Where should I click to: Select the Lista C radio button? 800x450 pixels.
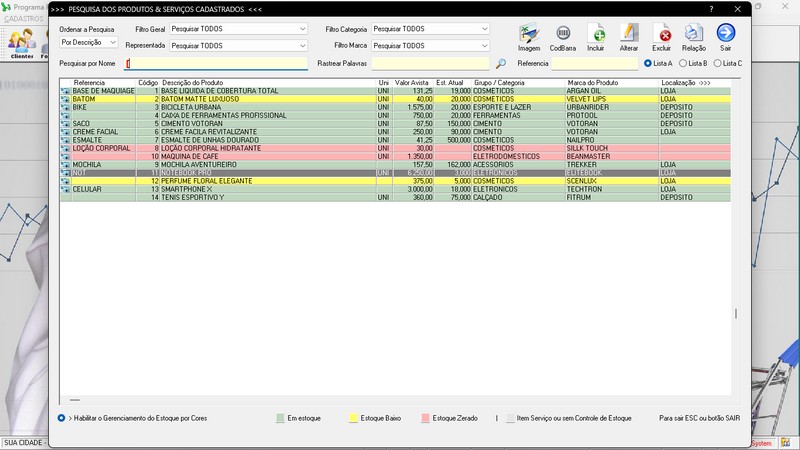tap(717, 63)
